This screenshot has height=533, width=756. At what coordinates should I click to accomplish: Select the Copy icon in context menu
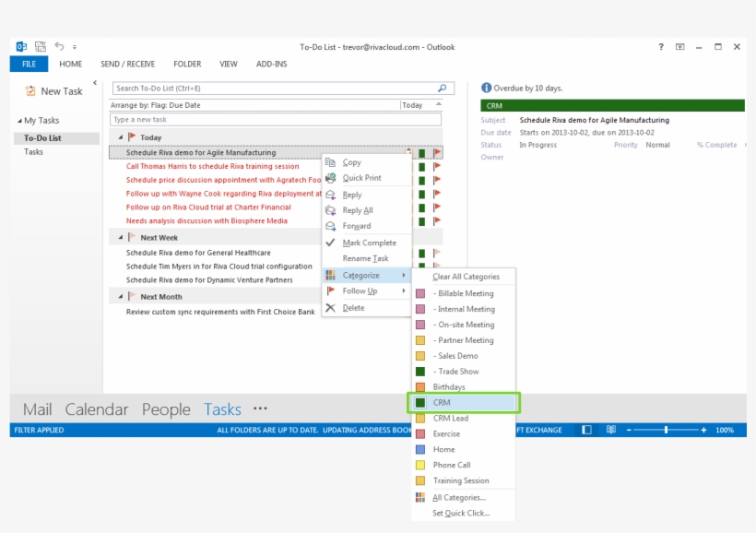click(328, 161)
